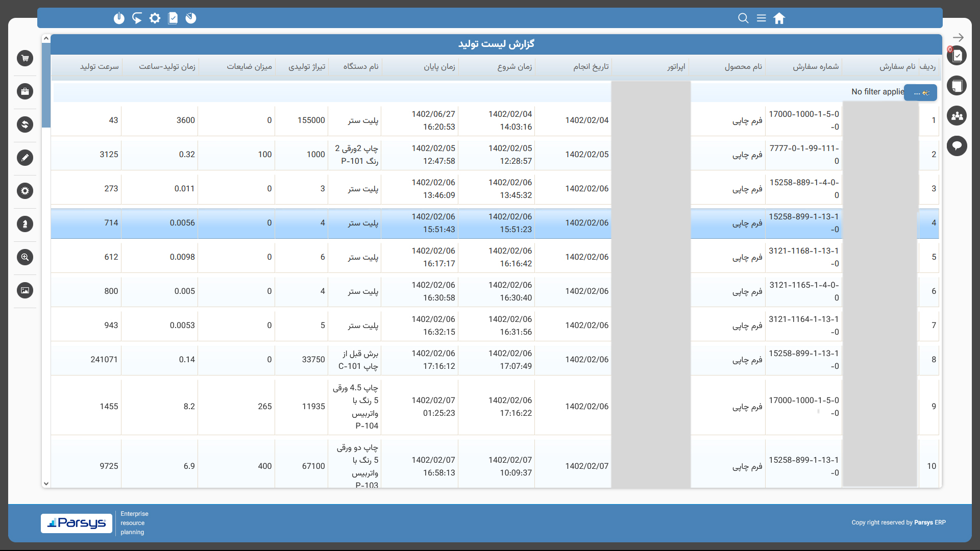
Task: Click the scroll down arrow at grid bottom-left
Action: (x=46, y=484)
